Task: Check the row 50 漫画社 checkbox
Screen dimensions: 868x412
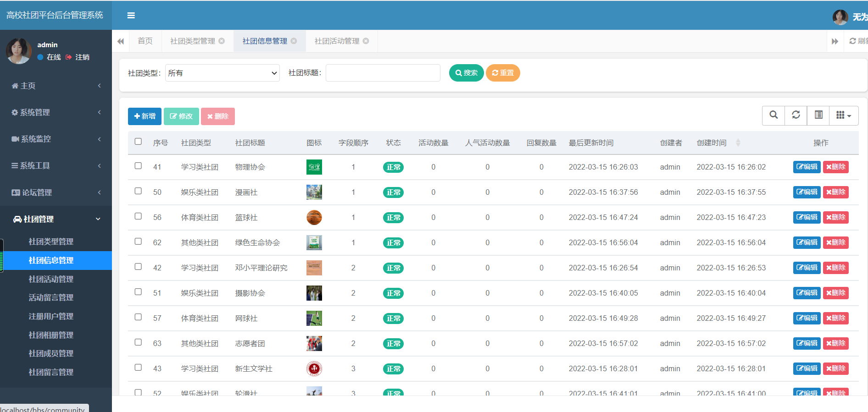Action: click(x=138, y=191)
